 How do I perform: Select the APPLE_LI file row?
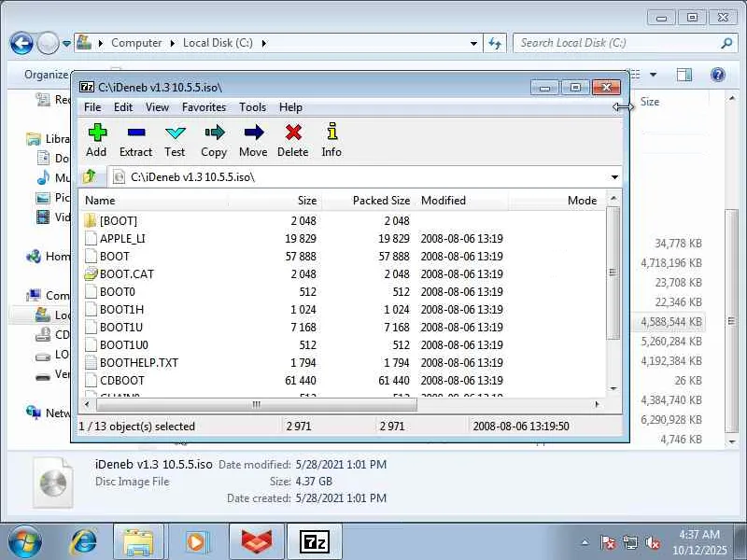[x=343, y=239]
